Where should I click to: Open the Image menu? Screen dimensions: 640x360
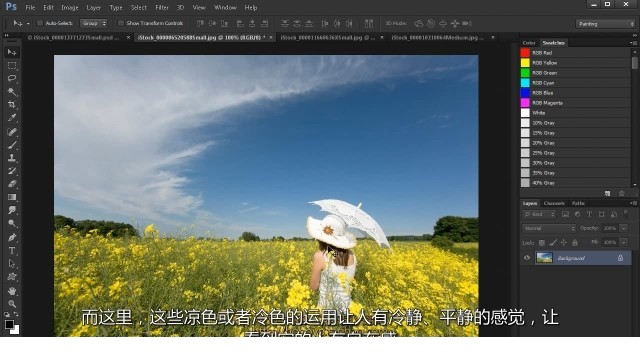pyautogui.click(x=69, y=7)
